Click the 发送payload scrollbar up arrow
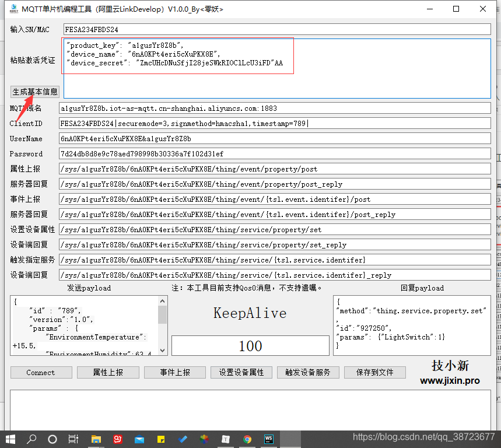This screenshot has height=448, width=501. coord(162,301)
